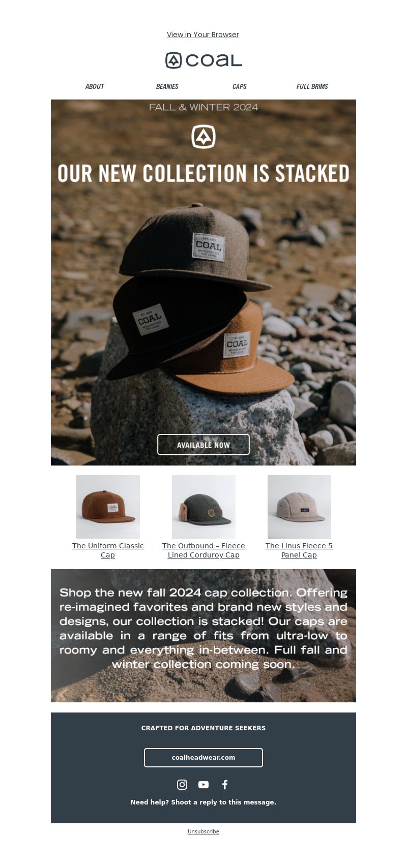Open the Facebook icon in footer
Image resolution: width=407 pixels, height=868 pixels.
point(225,785)
